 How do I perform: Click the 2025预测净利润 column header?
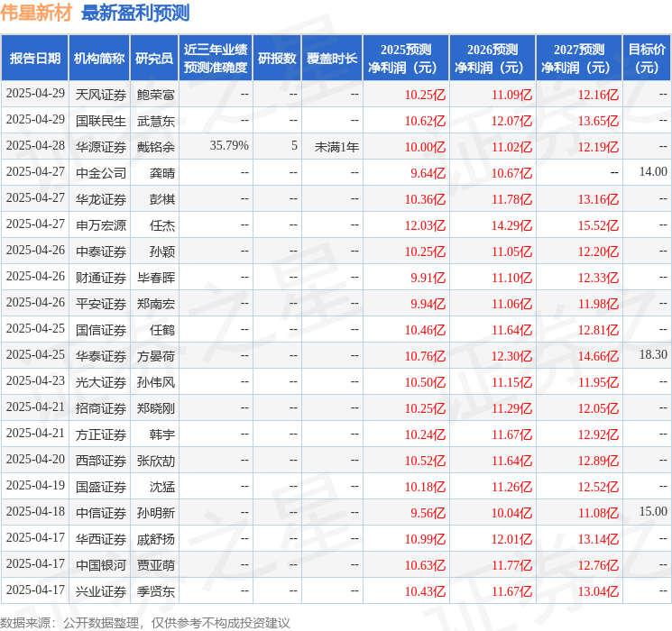(x=406, y=59)
